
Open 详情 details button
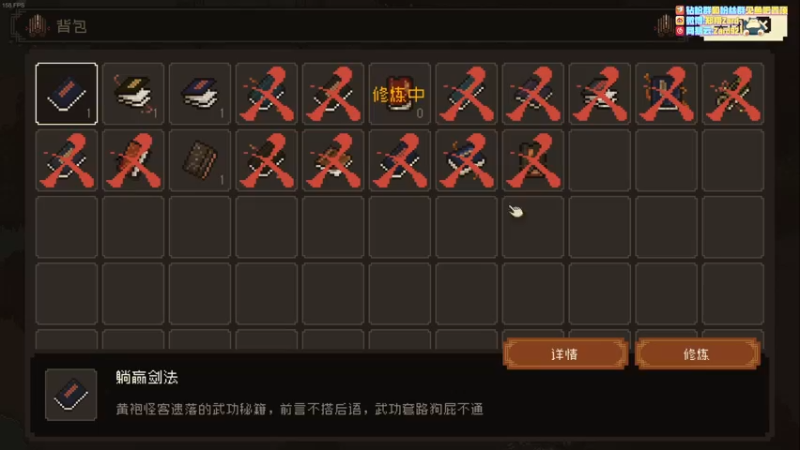[x=565, y=354]
